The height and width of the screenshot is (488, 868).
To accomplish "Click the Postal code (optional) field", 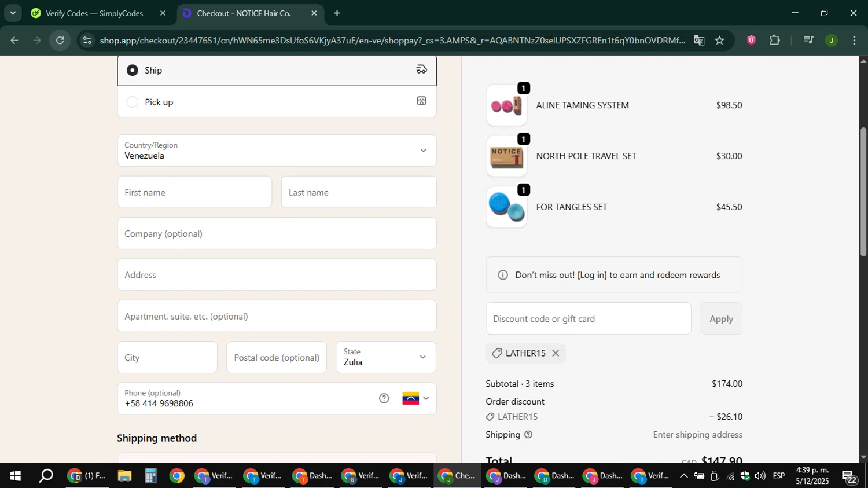I will pos(277,357).
